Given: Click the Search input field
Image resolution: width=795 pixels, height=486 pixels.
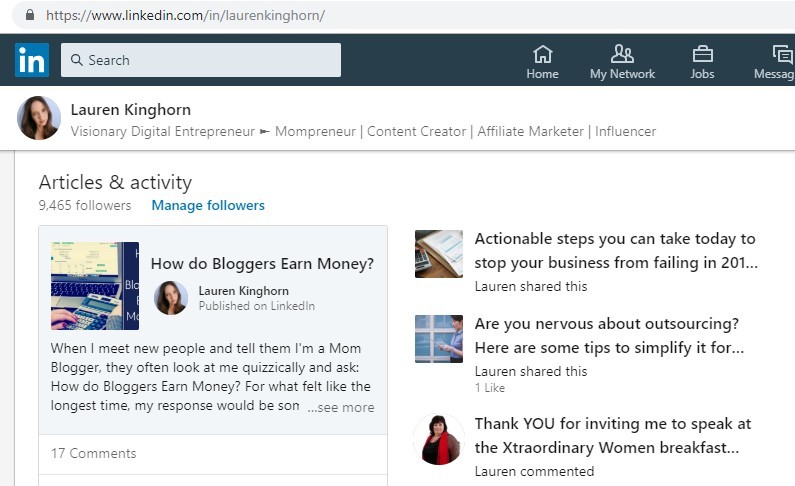Looking at the screenshot, I should (201, 60).
